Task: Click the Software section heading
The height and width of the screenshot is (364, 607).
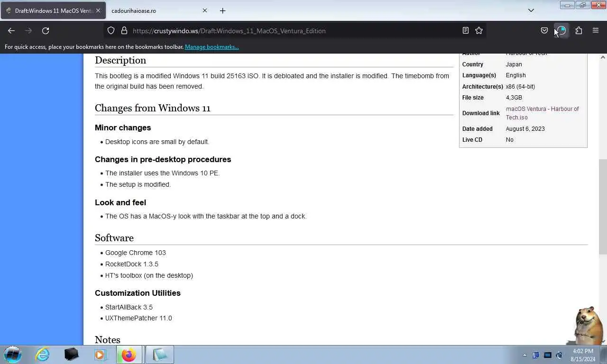Action: click(x=114, y=238)
